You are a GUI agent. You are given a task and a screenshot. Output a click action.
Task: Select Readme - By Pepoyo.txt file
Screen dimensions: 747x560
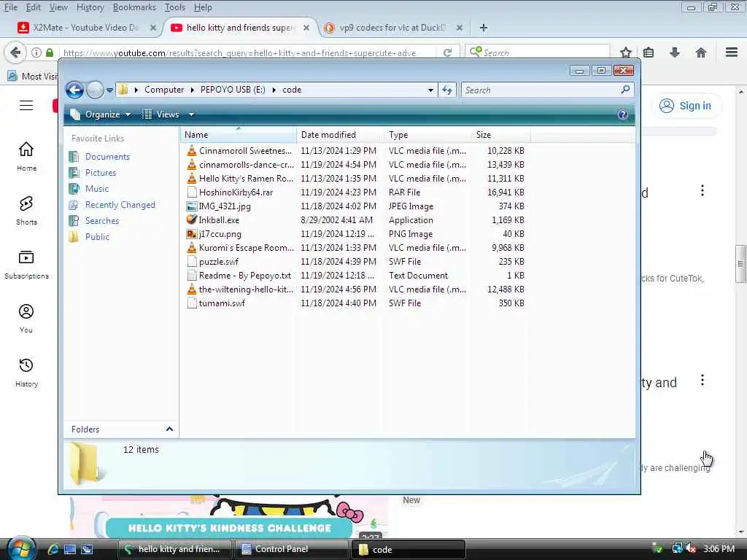245,275
